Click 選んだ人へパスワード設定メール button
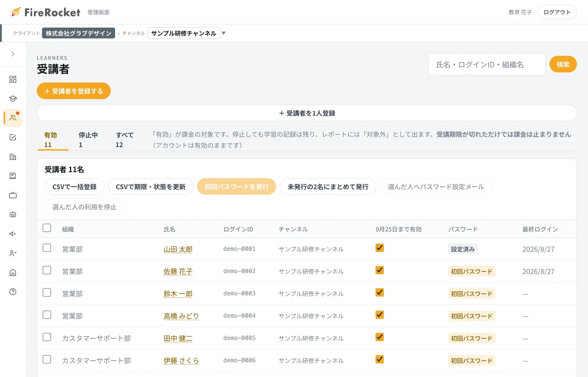588x377 pixels. [436, 186]
